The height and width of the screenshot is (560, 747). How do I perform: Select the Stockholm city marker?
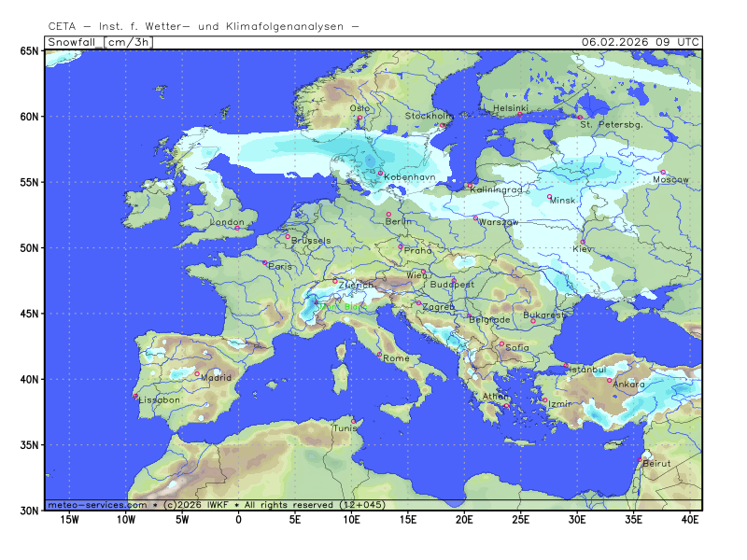coord(442,124)
